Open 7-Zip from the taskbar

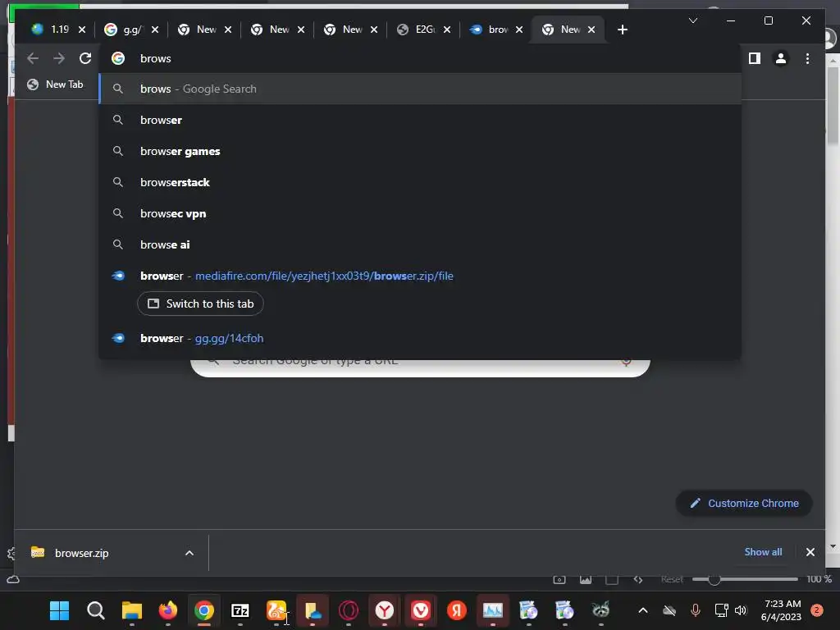(240, 610)
